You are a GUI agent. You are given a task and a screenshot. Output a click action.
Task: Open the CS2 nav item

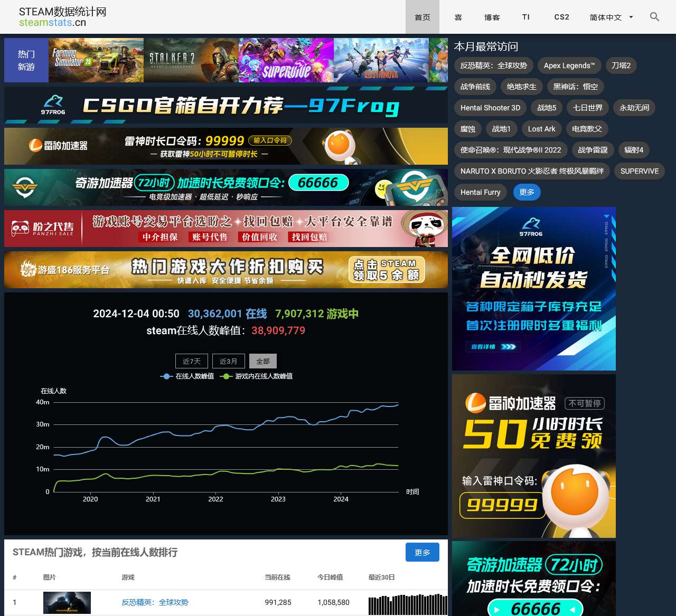point(562,17)
